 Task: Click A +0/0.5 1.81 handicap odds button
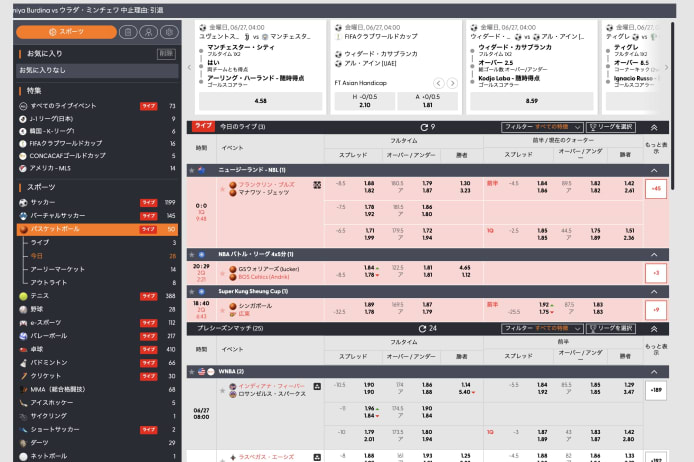click(428, 101)
